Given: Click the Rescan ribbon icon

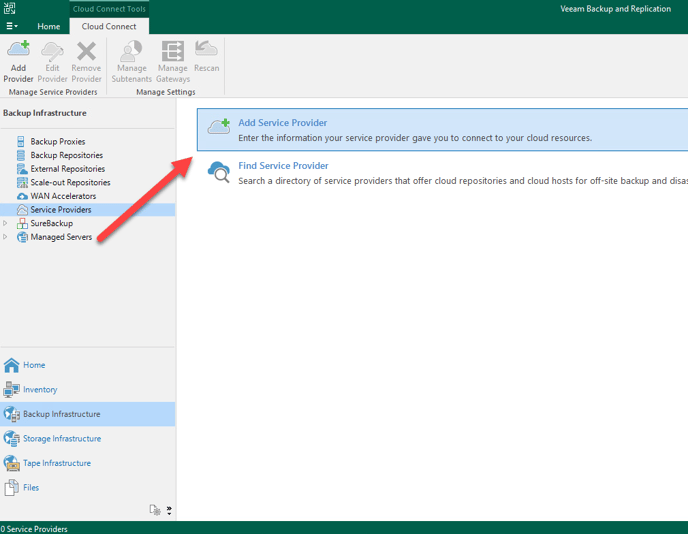Looking at the screenshot, I should point(206,49).
